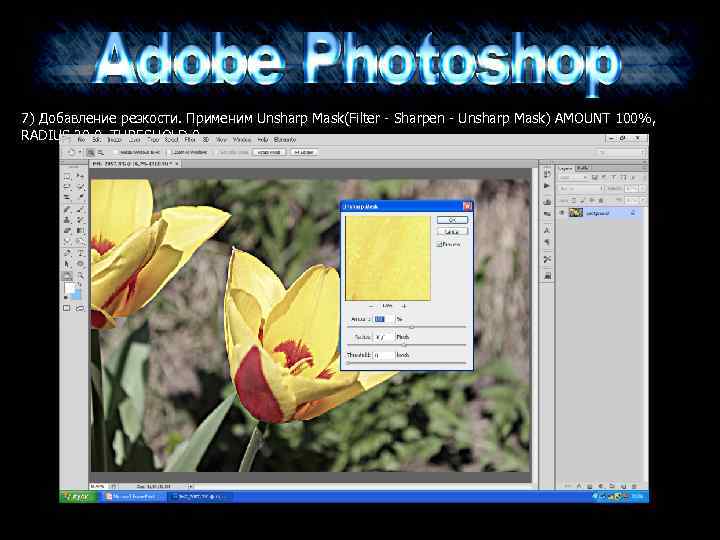Viewport: 720px width, 540px height.
Task: Click the Amount value field
Action: pyautogui.click(x=383, y=319)
